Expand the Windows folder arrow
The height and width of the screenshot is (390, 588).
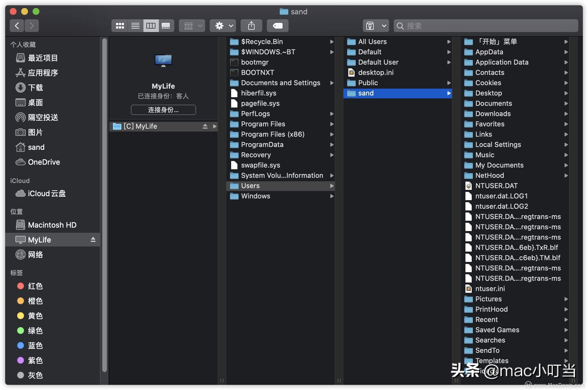tap(332, 196)
